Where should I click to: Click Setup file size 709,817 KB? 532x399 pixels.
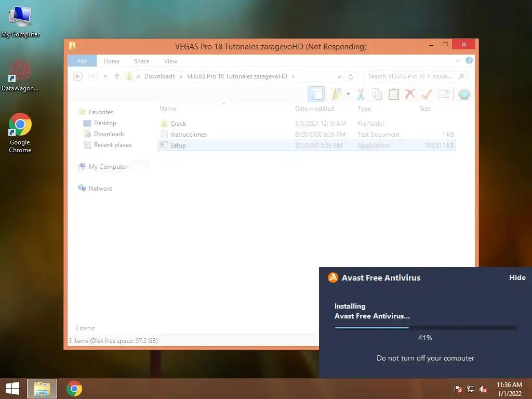coord(439,145)
